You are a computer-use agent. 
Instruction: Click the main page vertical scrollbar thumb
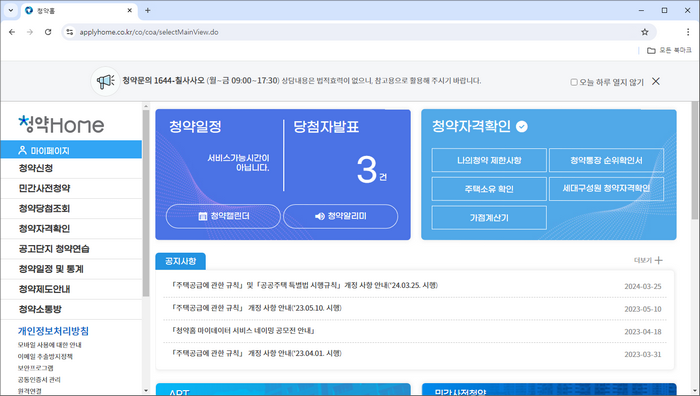tap(695, 160)
